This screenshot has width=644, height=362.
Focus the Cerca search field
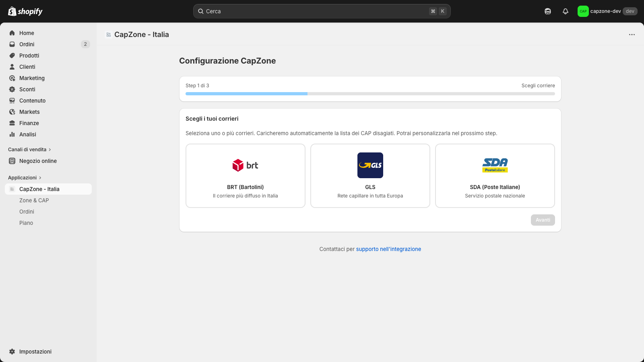tap(322, 11)
